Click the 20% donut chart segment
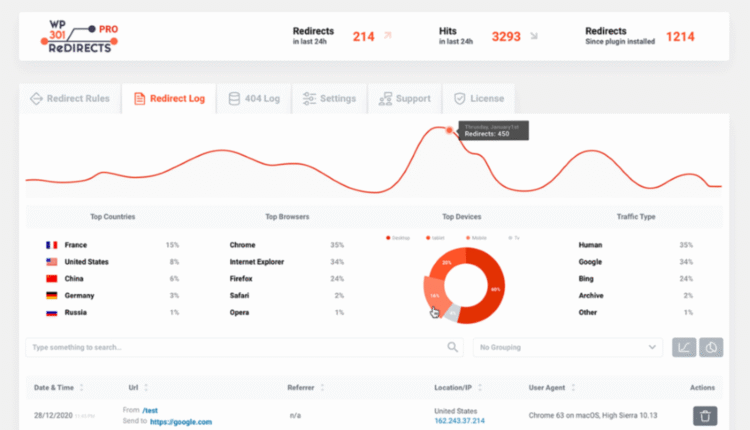 pyautogui.click(x=447, y=262)
